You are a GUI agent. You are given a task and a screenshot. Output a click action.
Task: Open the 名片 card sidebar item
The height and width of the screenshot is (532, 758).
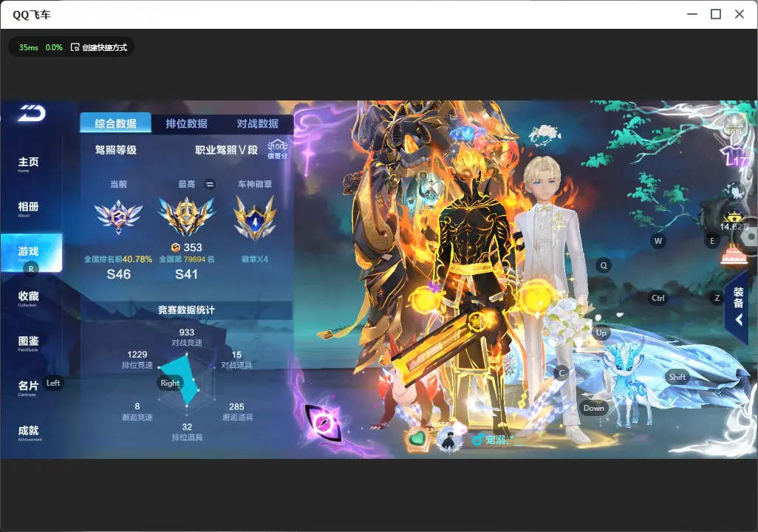click(29, 387)
